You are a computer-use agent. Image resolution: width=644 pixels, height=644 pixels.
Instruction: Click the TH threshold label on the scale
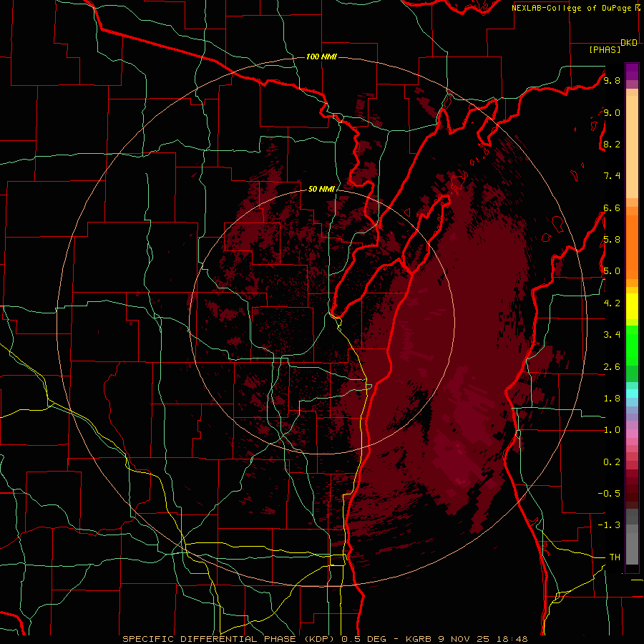(x=615, y=557)
